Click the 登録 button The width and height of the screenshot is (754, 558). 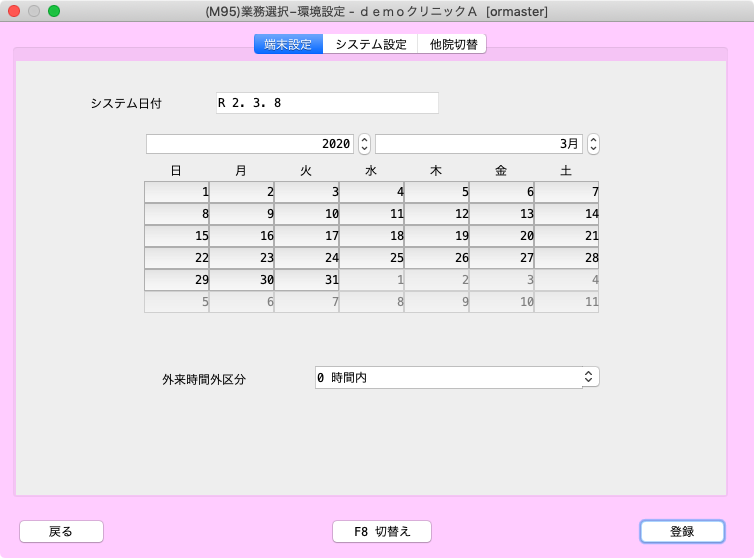[x=682, y=532]
